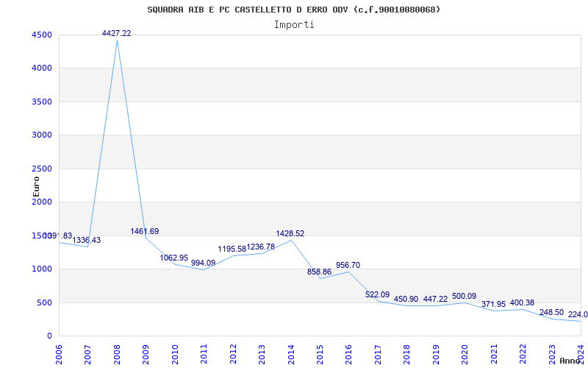Select the 1428.52 data label
The height and width of the screenshot is (368, 588).
click(x=290, y=233)
